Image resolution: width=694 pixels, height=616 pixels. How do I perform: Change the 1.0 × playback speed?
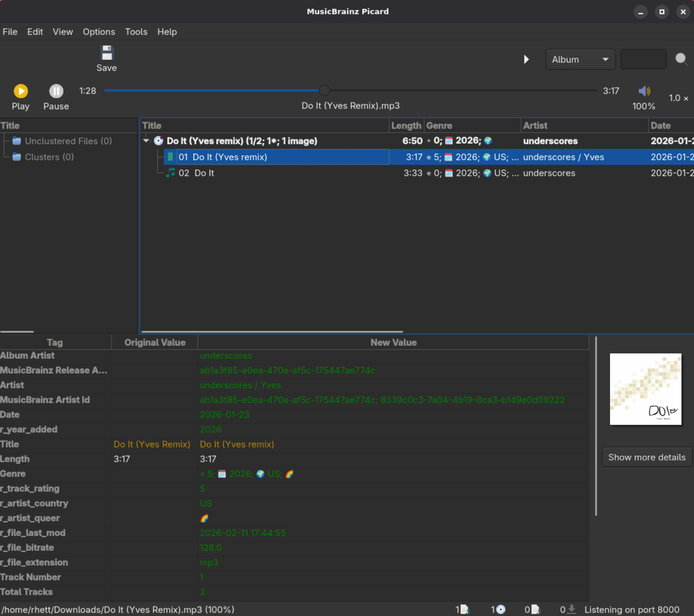pyautogui.click(x=678, y=98)
